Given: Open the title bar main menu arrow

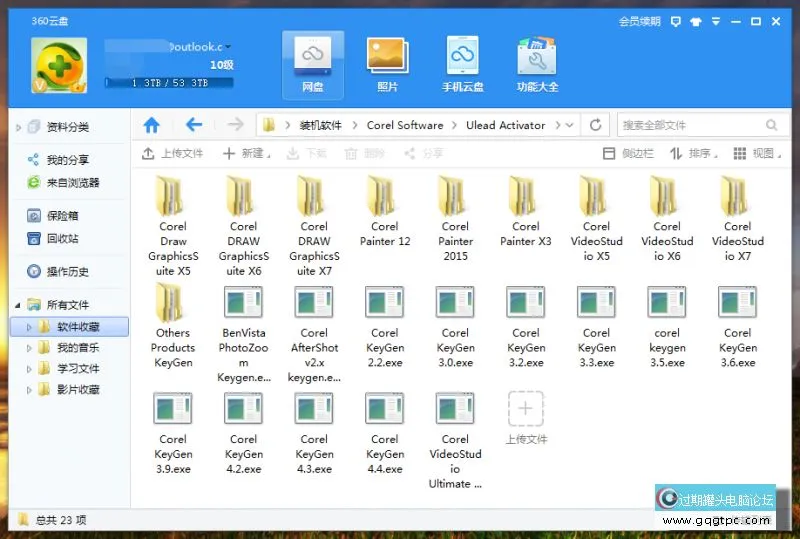Looking at the screenshot, I should click(x=716, y=21).
